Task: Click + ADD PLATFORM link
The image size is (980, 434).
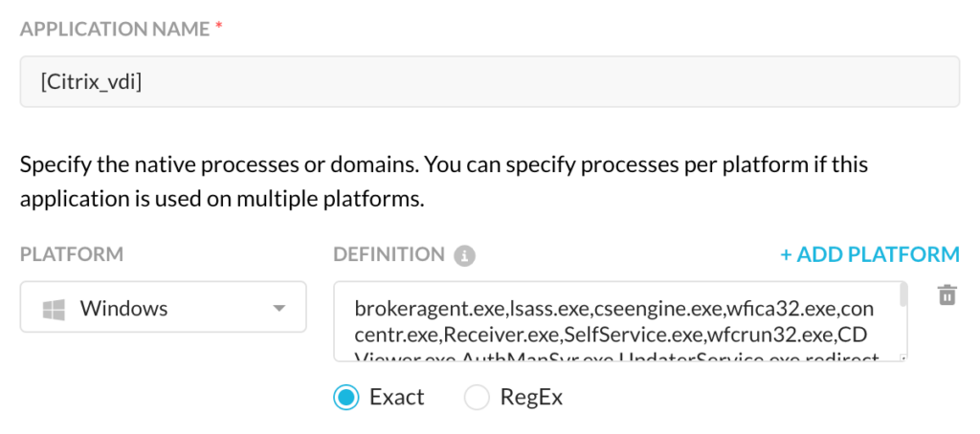Action: pyautogui.click(x=869, y=255)
